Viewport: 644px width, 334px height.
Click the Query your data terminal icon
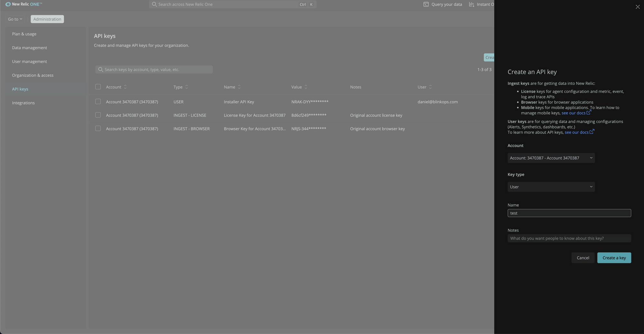tap(426, 4)
